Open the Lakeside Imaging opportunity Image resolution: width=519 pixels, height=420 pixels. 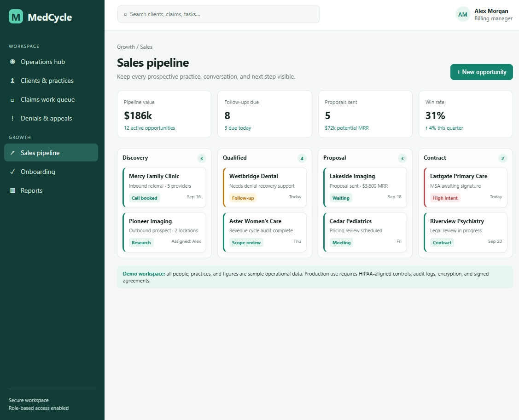[365, 187]
